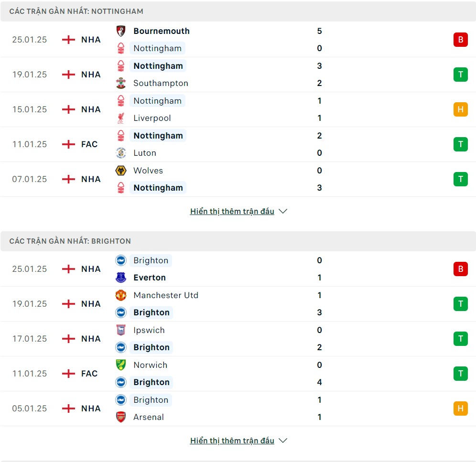
Task: Open the Brighton 'Hiển thị thêm trận đấu' link
Action: (x=232, y=441)
